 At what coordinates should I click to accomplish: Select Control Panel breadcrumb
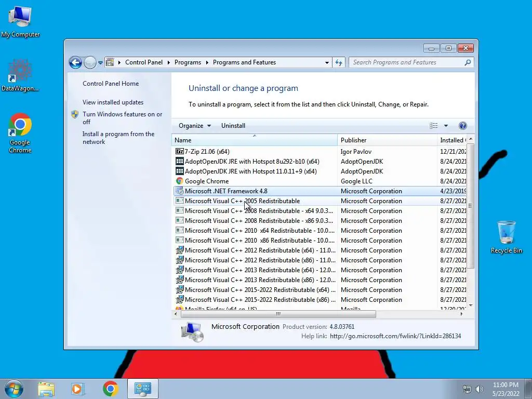click(x=144, y=62)
